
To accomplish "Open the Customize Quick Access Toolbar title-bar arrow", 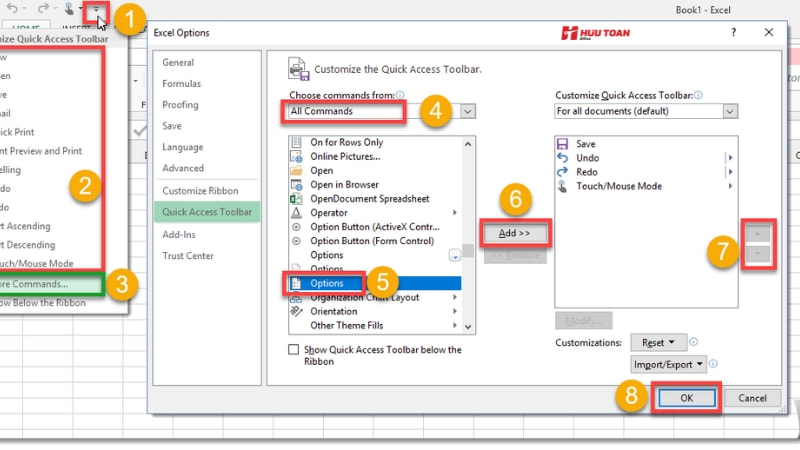I will tap(96, 9).
